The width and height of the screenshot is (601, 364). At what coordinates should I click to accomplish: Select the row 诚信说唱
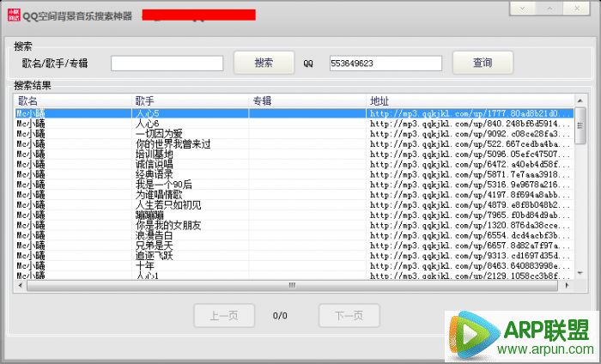[294, 164]
